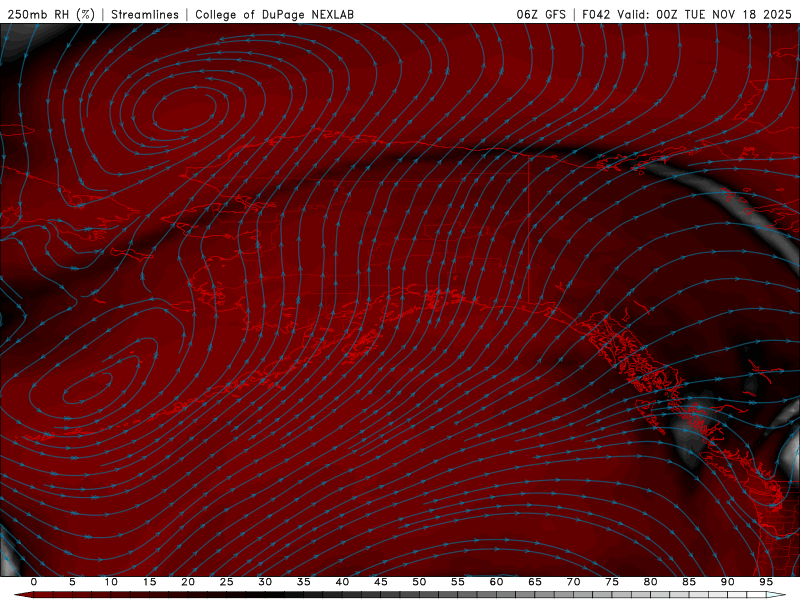Click the colorbar tick label "45"
Viewport: 800px width, 600px height.
(381, 582)
